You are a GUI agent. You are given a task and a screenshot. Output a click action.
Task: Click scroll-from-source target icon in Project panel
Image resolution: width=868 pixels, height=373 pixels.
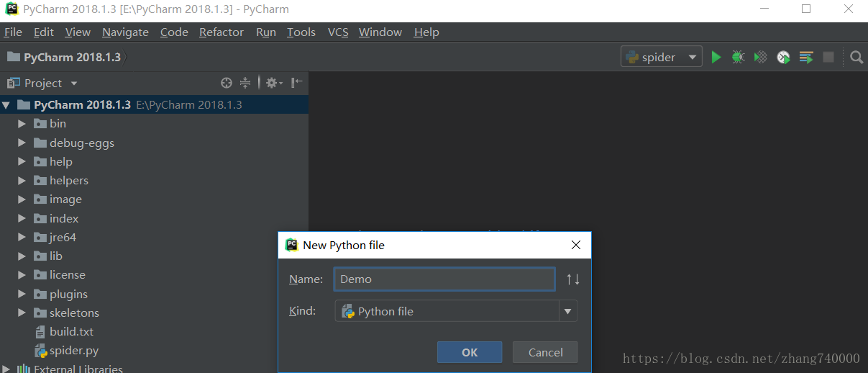click(x=227, y=83)
